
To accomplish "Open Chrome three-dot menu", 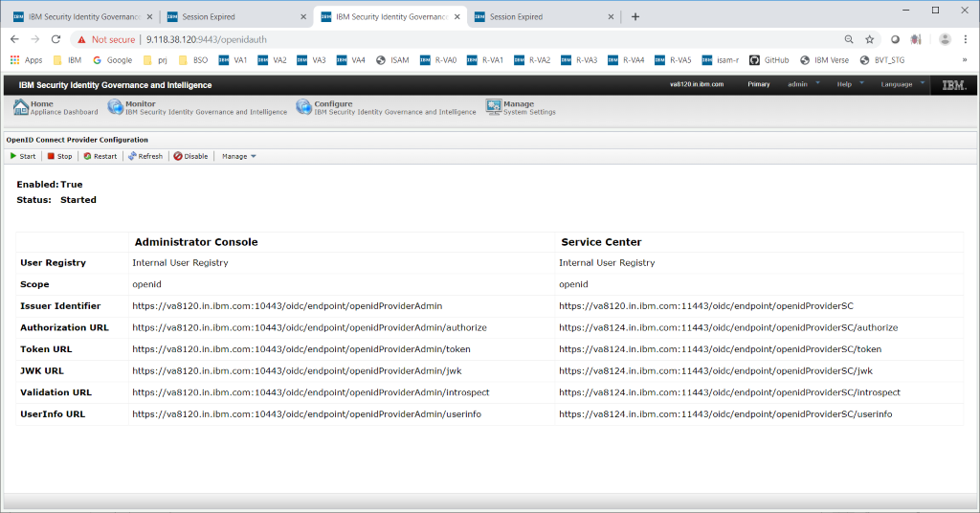I will pos(966,39).
